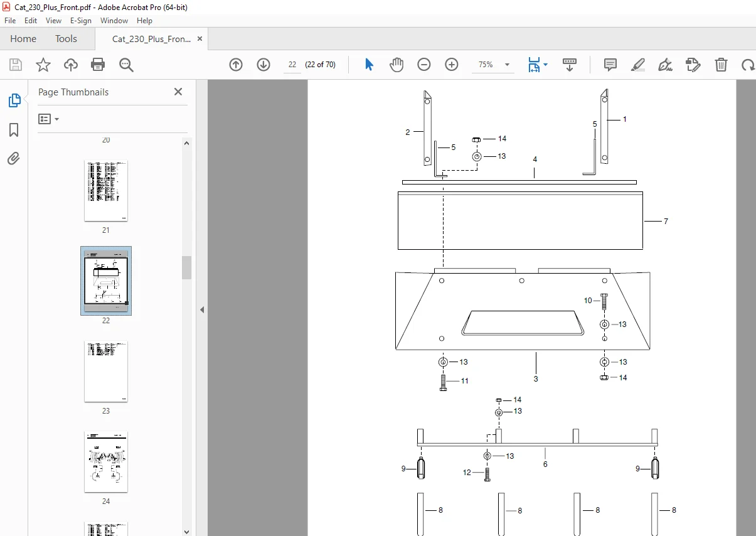Viewport: 756px width, 536px height.
Task: Open the Page Thumbnails sidebar icon
Action: [14, 100]
